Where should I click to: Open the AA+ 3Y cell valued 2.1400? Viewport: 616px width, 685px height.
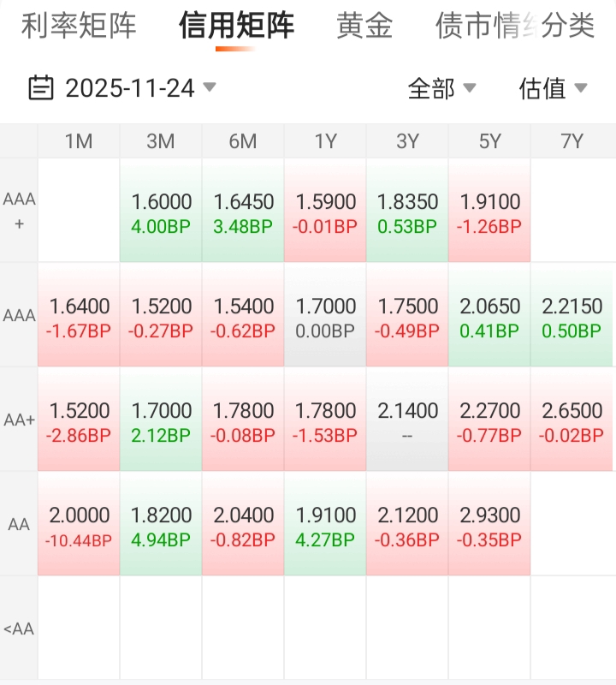(x=407, y=421)
